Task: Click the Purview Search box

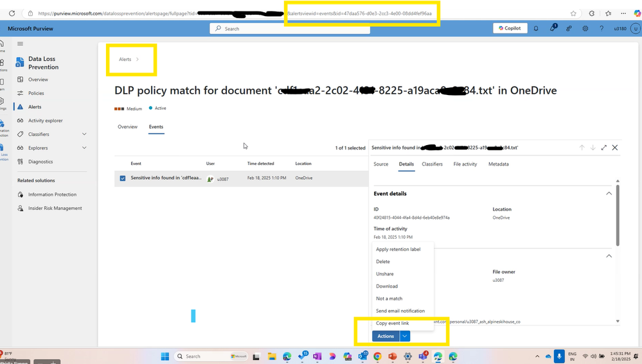Action: 290,29
